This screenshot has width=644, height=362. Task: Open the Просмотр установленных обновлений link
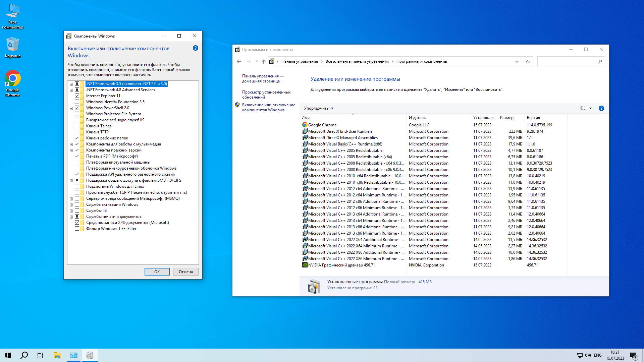click(x=266, y=95)
